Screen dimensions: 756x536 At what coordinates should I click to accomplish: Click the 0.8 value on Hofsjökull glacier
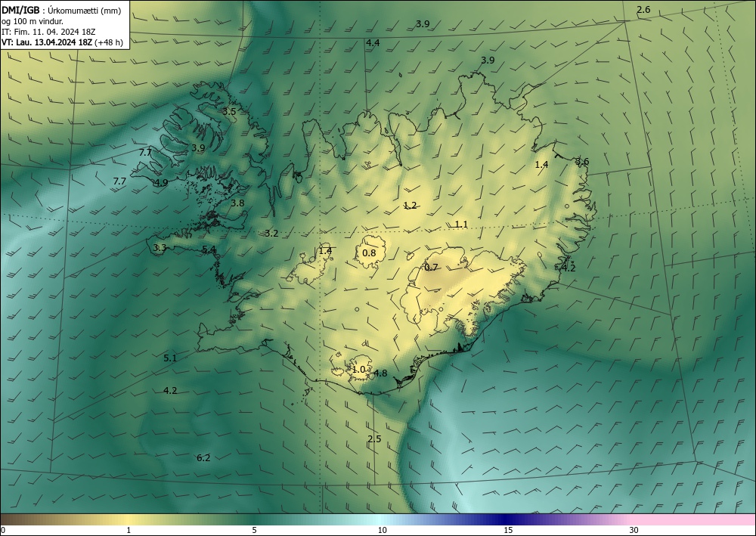tap(369, 253)
